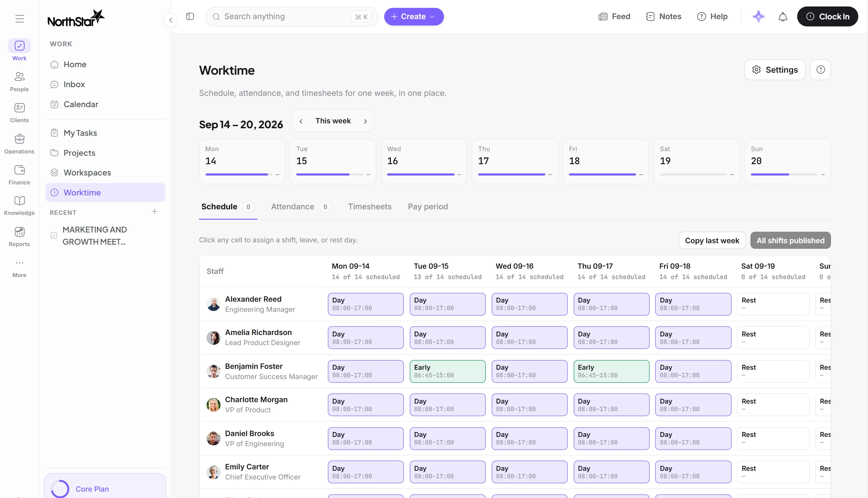Viewport: 868px width, 498px height.
Task: Open the hamburger menu icon
Action: click(19, 19)
